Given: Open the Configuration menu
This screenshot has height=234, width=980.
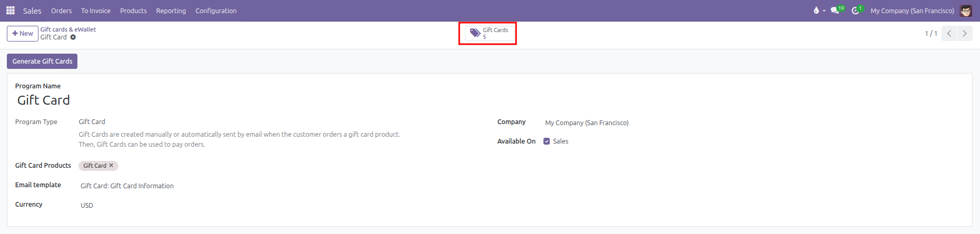Looking at the screenshot, I should 216,11.
